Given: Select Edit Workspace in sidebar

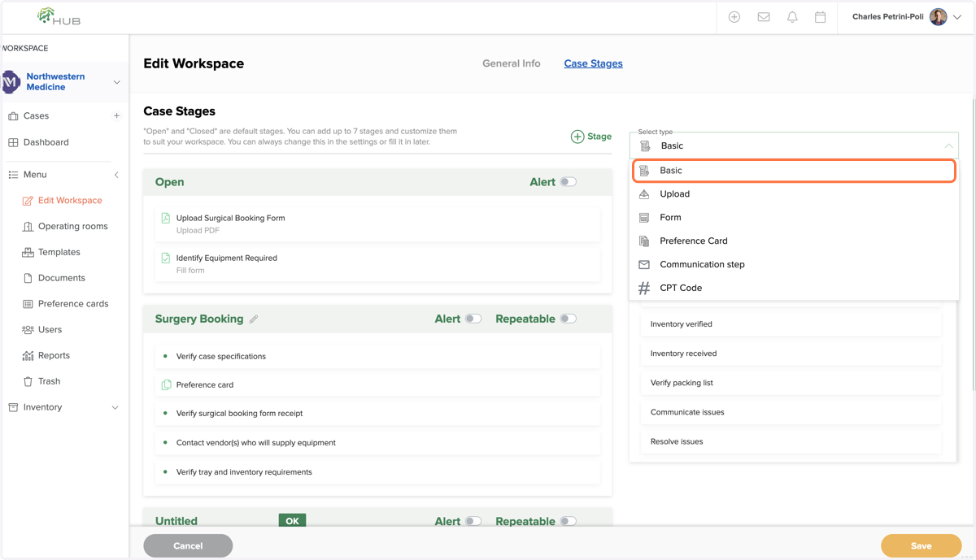Looking at the screenshot, I should point(70,201).
